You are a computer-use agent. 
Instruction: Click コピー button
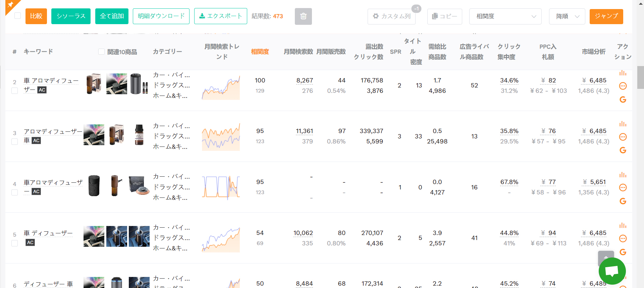pyautogui.click(x=444, y=16)
